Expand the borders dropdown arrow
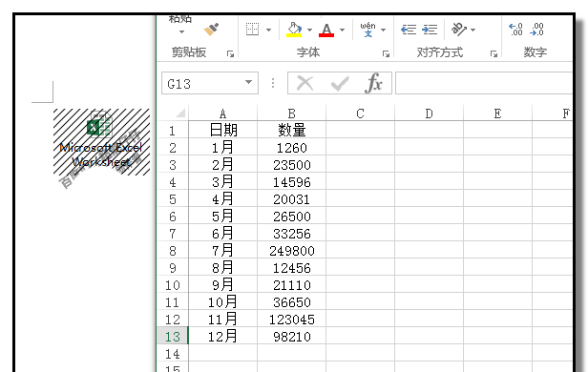Viewport: 588px width, 372px height. [x=268, y=30]
